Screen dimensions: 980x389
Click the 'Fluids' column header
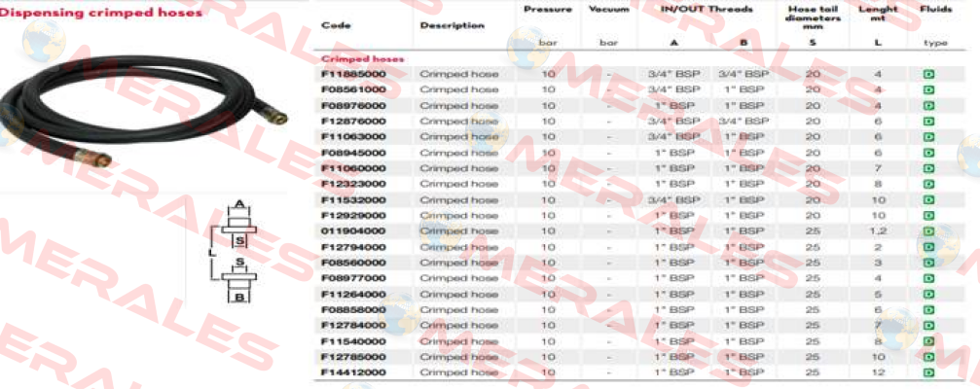coord(935,10)
